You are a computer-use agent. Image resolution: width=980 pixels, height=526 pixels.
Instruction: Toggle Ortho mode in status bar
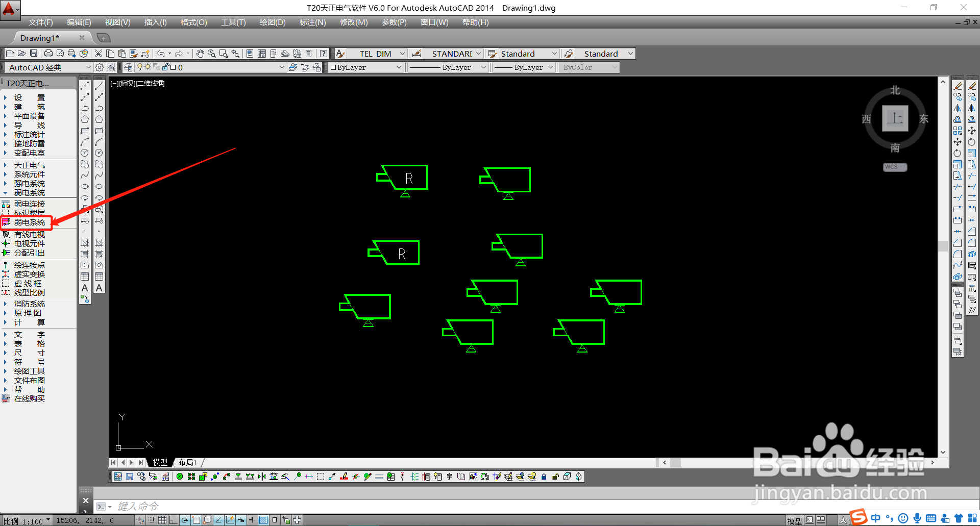(x=173, y=520)
